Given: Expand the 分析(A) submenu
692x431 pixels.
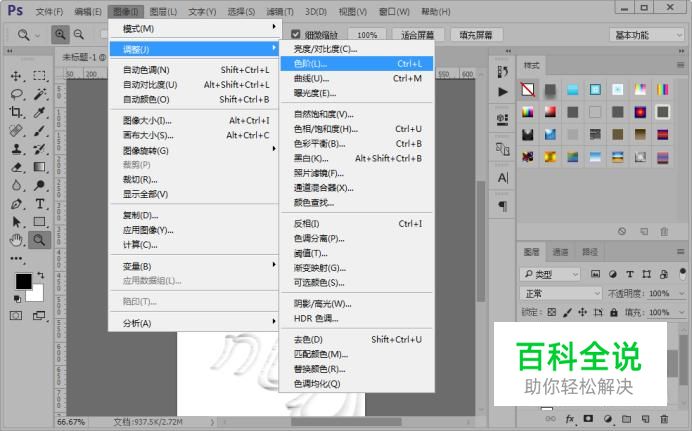Looking at the screenshot, I should click(x=194, y=323).
